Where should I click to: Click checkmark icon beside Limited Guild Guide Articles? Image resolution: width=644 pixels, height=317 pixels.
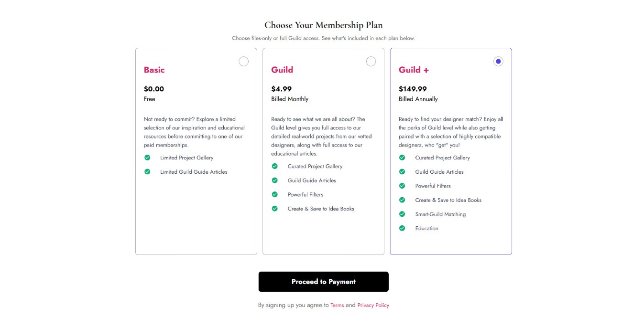click(x=147, y=172)
